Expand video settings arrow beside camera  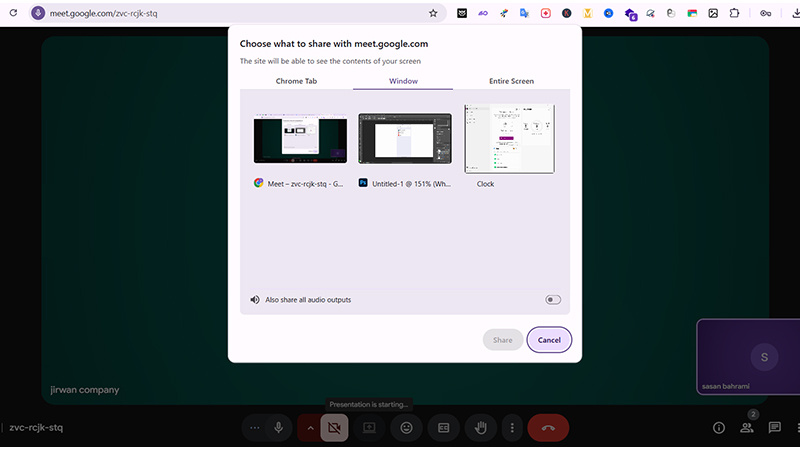[310, 428]
